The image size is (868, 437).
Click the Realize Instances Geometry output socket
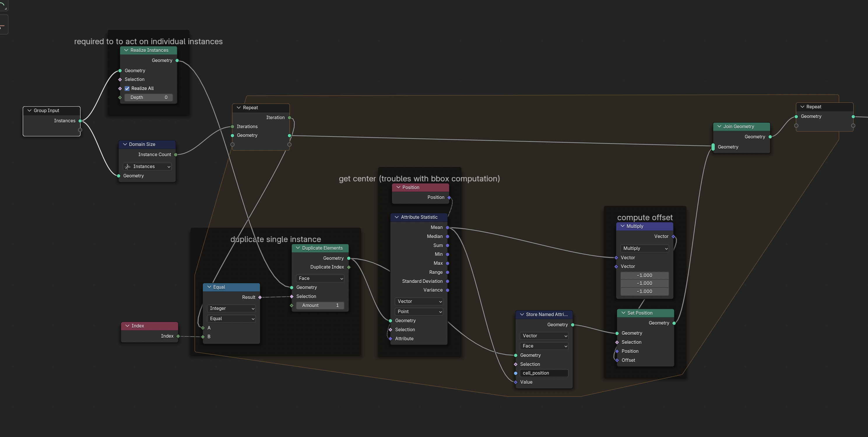[x=177, y=61]
